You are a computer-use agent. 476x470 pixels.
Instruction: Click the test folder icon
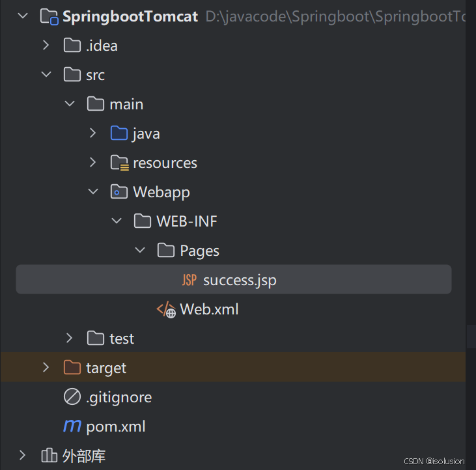click(96, 339)
